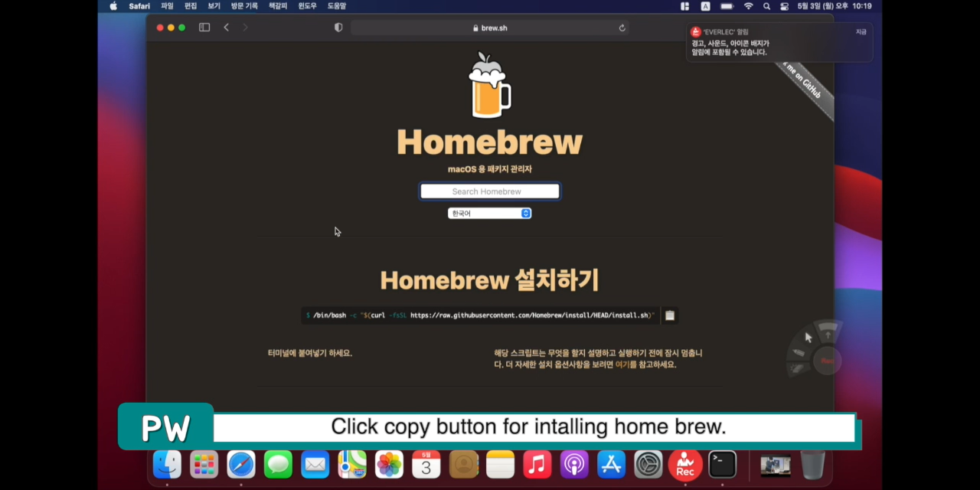Open the menu bar date and time

[835, 6]
